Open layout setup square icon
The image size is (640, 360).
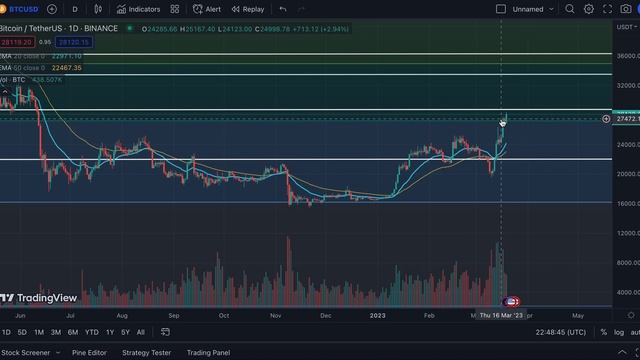(501, 9)
